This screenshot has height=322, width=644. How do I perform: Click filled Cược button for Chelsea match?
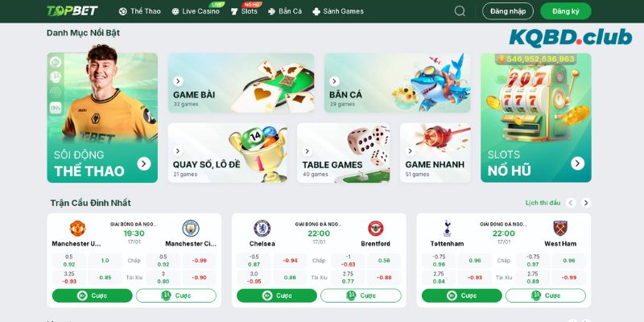click(x=277, y=295)
